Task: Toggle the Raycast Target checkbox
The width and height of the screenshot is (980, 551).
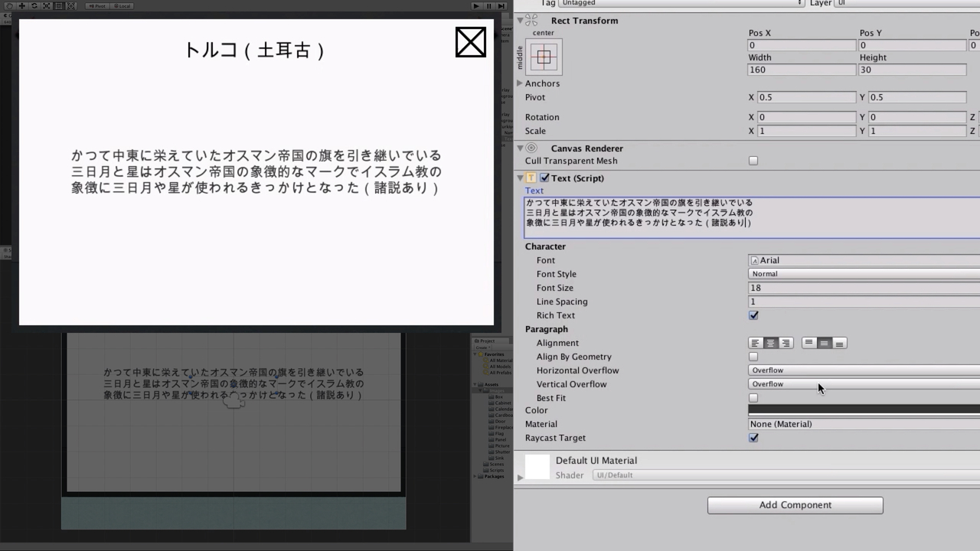Action: [x=753, y=438]
